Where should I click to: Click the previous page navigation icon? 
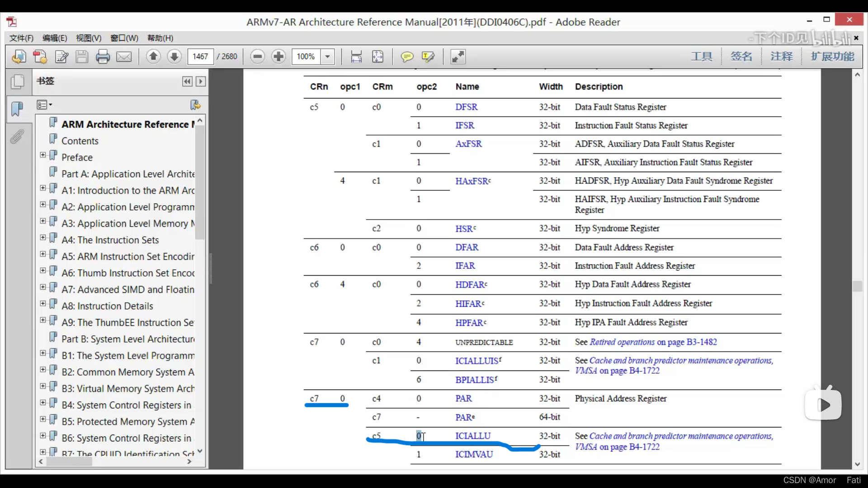coord(153,56)
